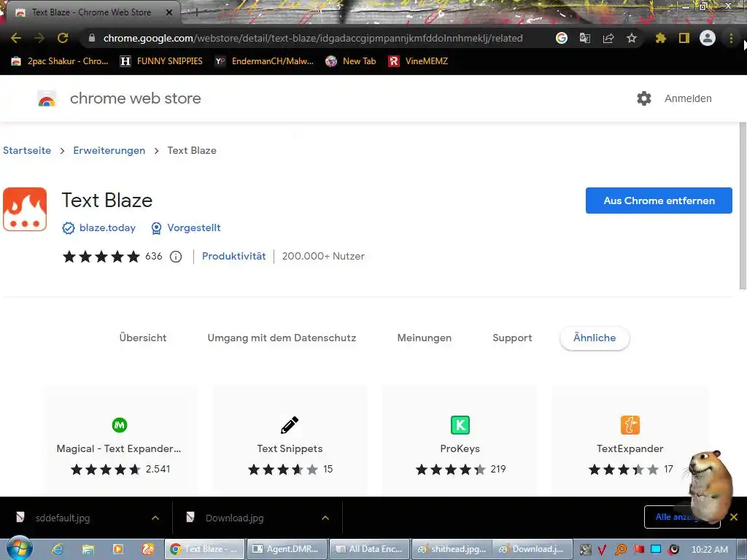The image size is (747, 560).
Task: Toggle the side panel icon
Action: coord(684,38)
